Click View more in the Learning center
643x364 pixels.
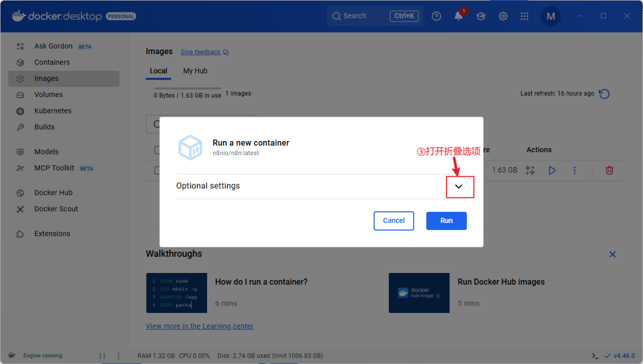(199, 327)
